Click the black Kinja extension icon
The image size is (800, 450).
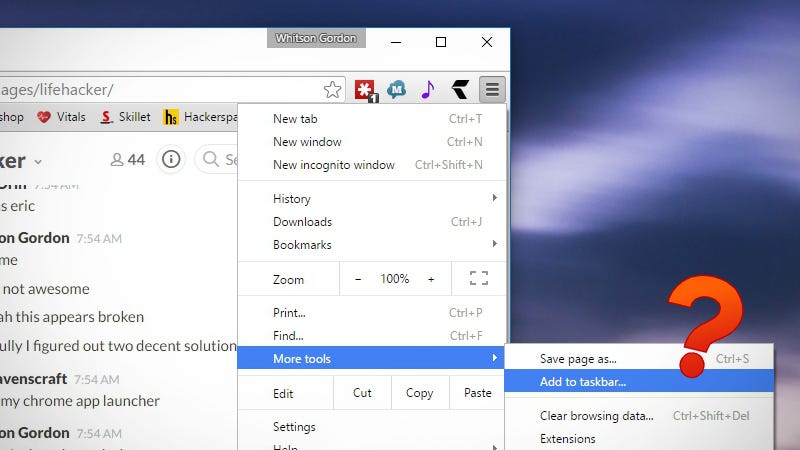[460, 90]
